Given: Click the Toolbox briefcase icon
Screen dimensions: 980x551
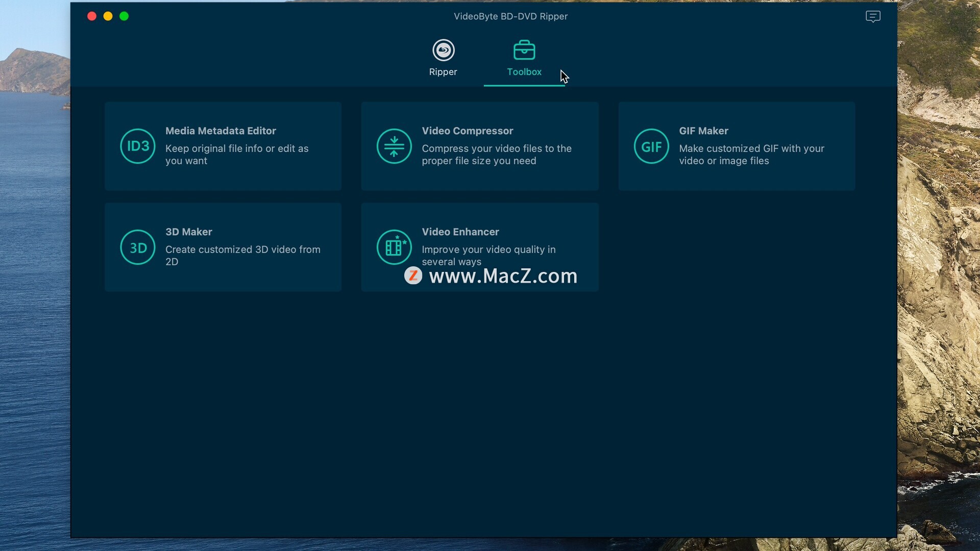Looking at the screenshot, I should point(524,50).
